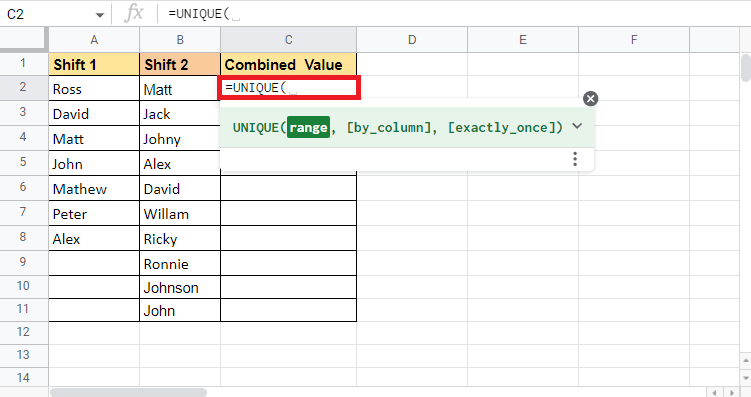Viewport: 751px width, 397px height.
Task: Select column E header
Action: [x=523, y=40]
